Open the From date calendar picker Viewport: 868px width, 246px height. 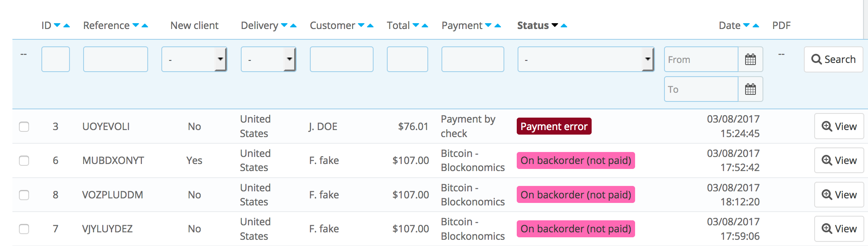(750, 60)
